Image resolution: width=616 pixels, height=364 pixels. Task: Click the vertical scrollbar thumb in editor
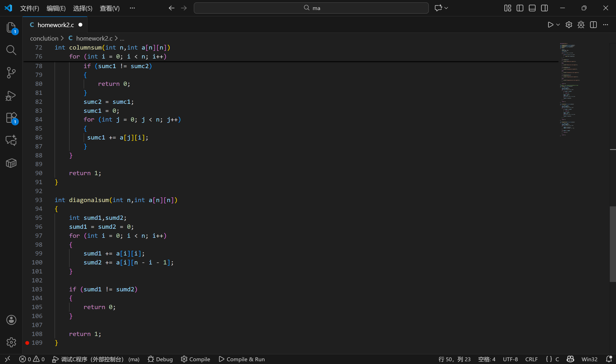tap(613, 244)
